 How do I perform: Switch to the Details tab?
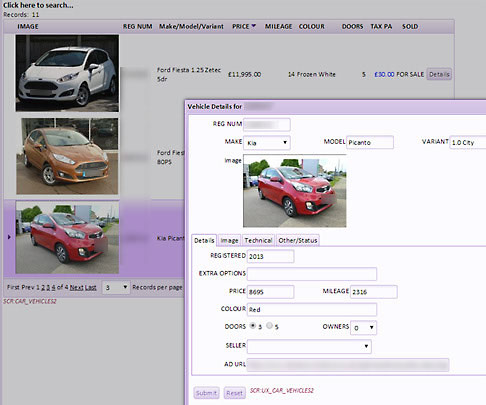pos(204,240)
